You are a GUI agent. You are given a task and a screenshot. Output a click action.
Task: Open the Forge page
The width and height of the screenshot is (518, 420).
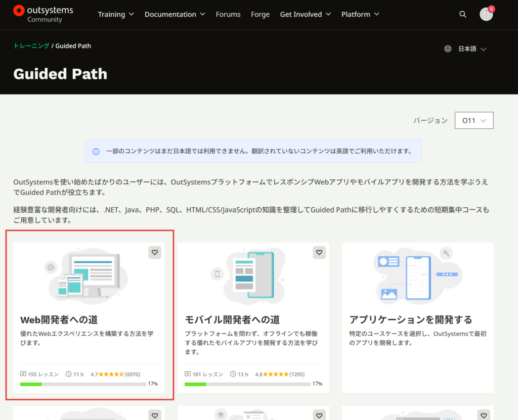tap(260, 14)
